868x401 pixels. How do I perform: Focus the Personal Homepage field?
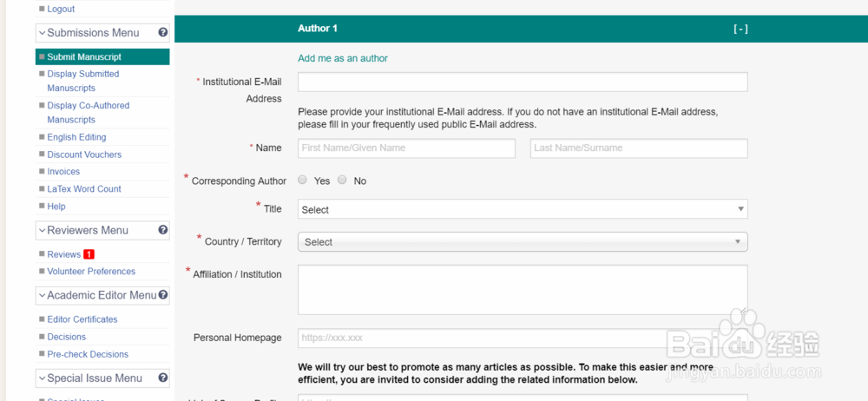pyautogui.click(x=523, y=338)
